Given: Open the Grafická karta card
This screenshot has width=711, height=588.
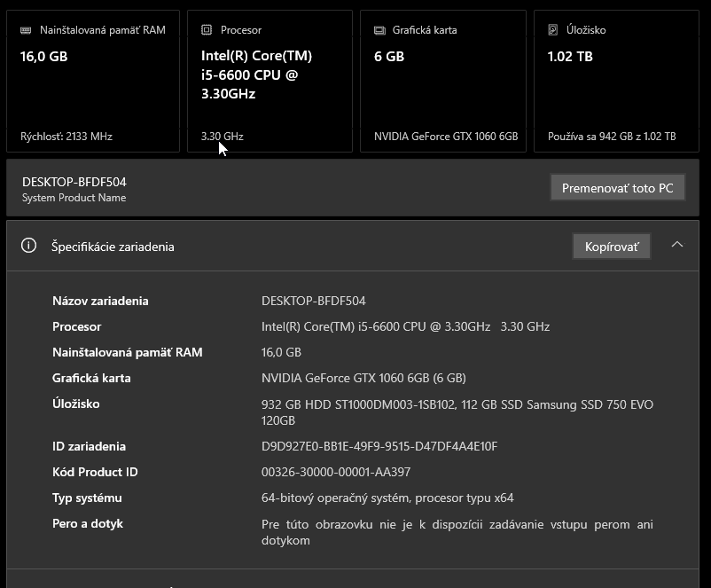Looking at the screenshot, I should click(442, 80).
